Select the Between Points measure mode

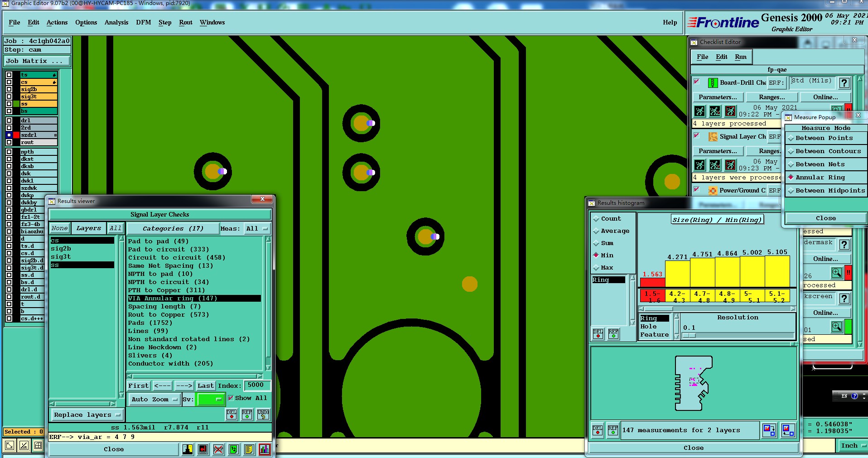click(825, 138)
